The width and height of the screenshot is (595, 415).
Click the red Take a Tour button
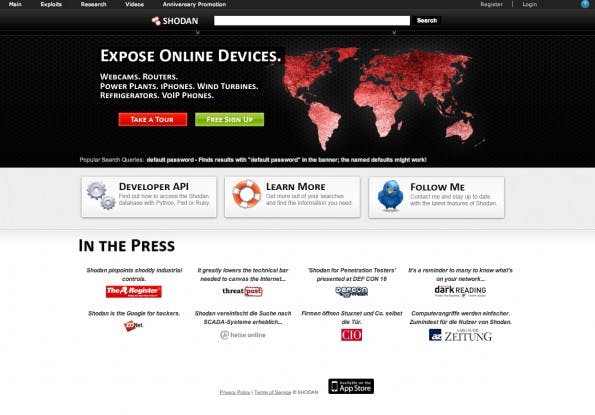153,119
